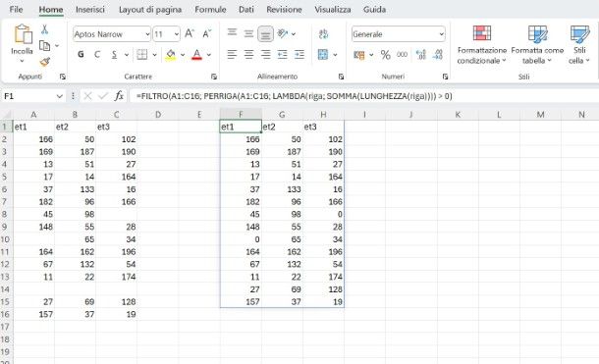Align text to middle icon
This screenshot has width=599, height=364.
pyautogui.click(x=248, y=34)
